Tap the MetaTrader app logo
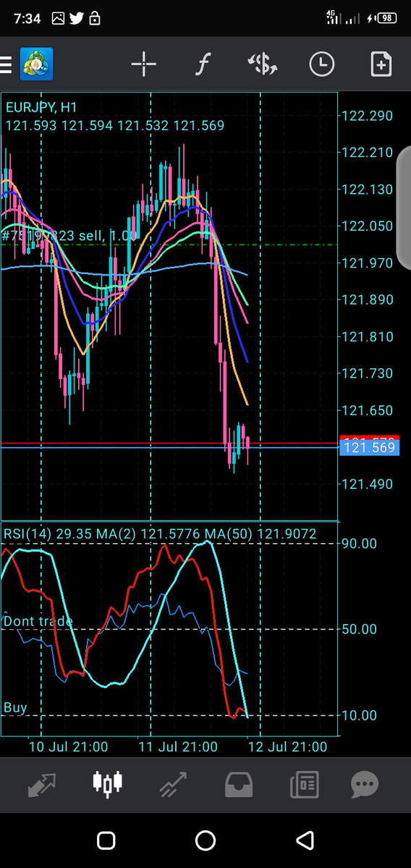This screenshot has width=411, height=868. pyautogui.click(x=36, y=65)
